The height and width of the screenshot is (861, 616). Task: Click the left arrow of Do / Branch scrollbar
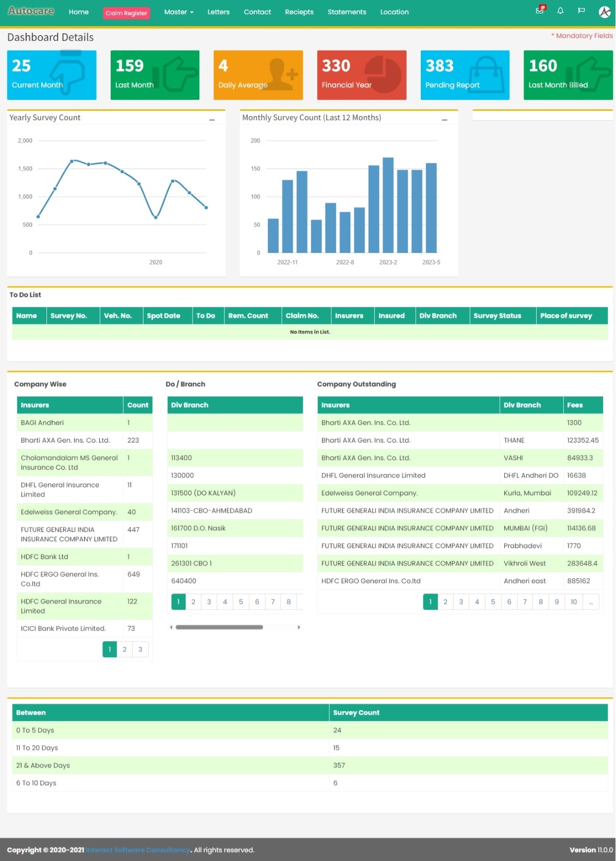pyautogui.click(x=171, y=627)
